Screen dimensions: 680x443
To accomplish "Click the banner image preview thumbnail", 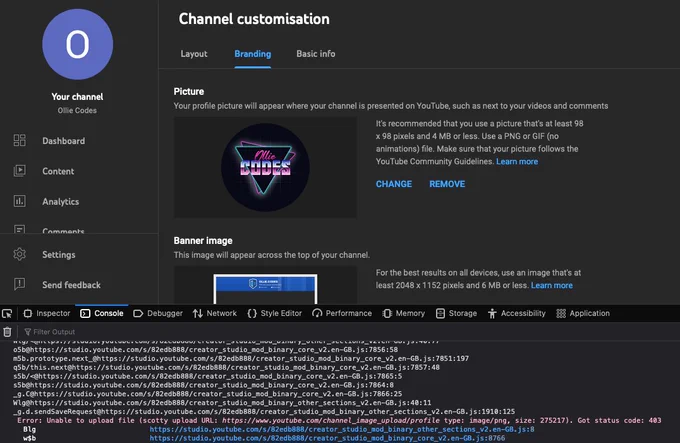I will click(x=265, y=289).
